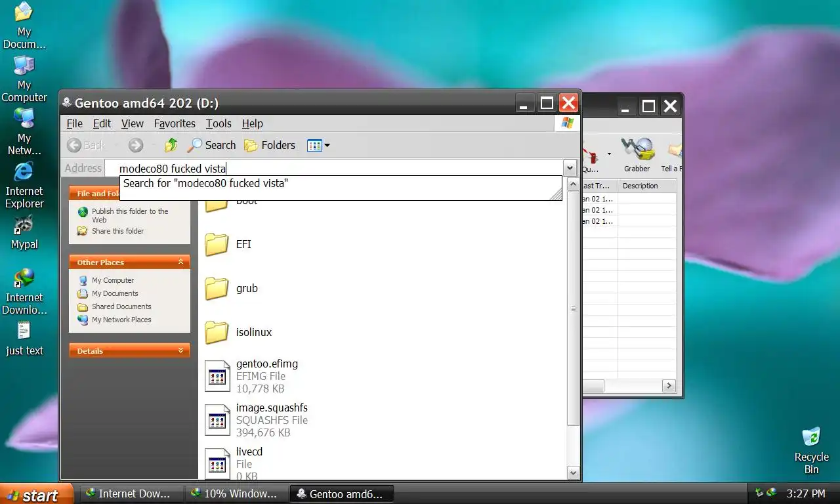The image size is (840, 504).
Task: Open My Network Places desktop icon
Action: coord(24,132)
